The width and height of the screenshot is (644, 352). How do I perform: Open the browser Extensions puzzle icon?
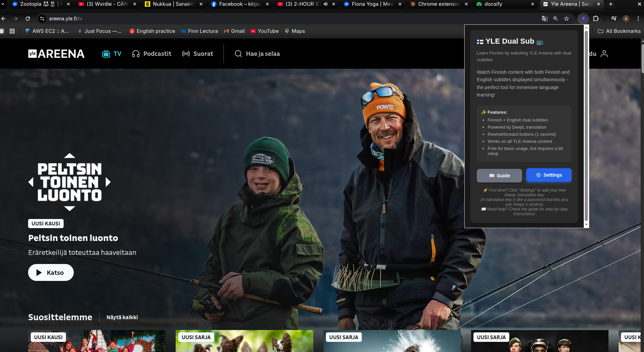pyautogui.click(x=596, y=19)
